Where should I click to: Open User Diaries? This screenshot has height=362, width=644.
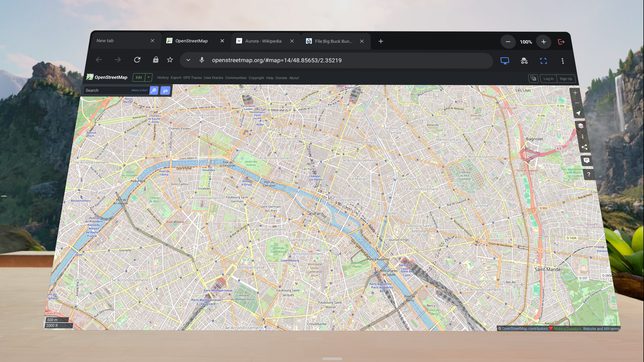click(213, 78)
